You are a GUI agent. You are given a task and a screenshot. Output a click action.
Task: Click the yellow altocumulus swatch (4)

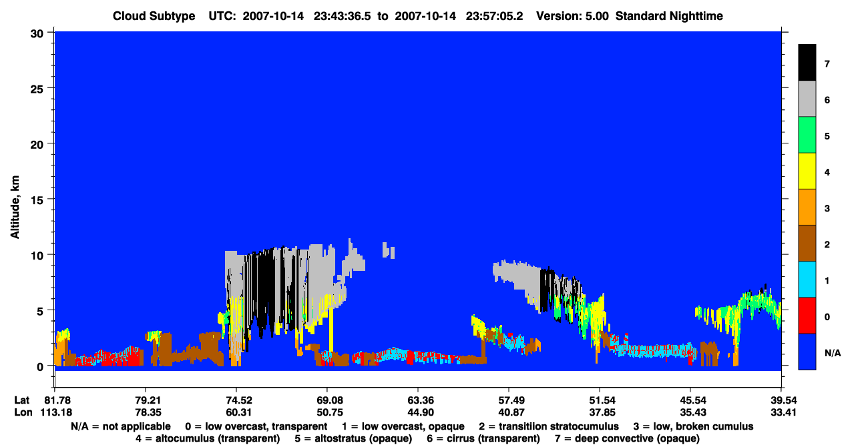pos(807,171)
